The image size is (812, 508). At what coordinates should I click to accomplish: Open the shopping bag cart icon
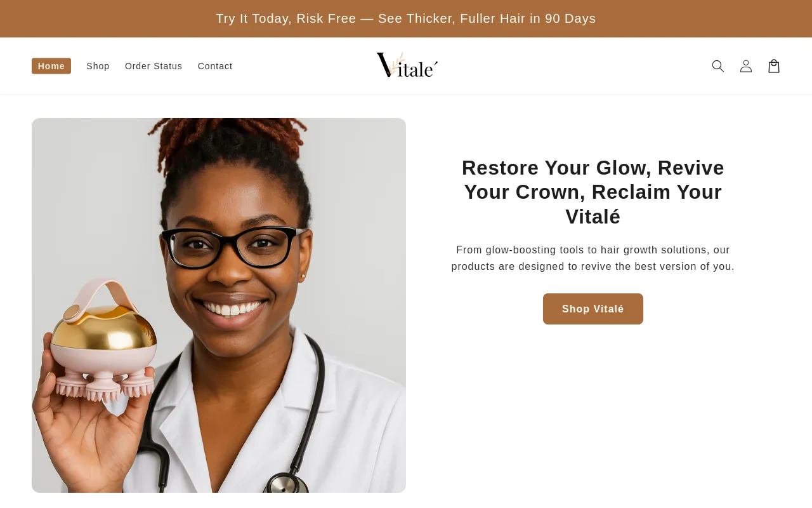point(774,66)
